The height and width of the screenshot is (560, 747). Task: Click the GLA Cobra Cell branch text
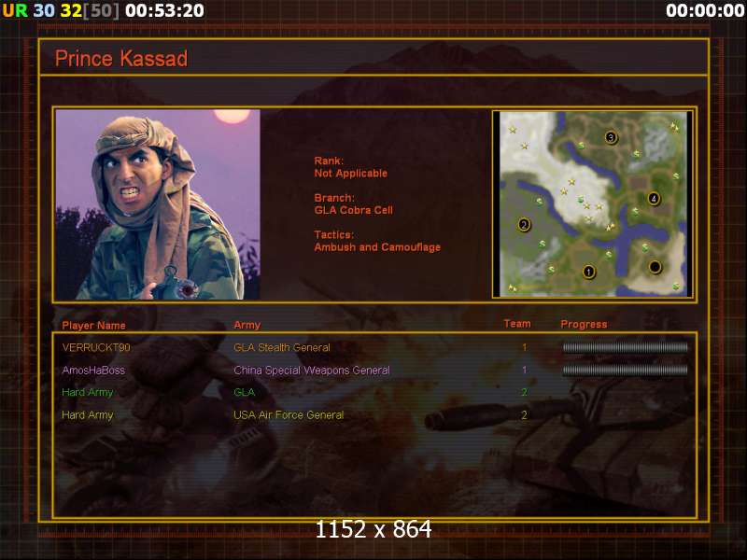click(x=354, y=210)
